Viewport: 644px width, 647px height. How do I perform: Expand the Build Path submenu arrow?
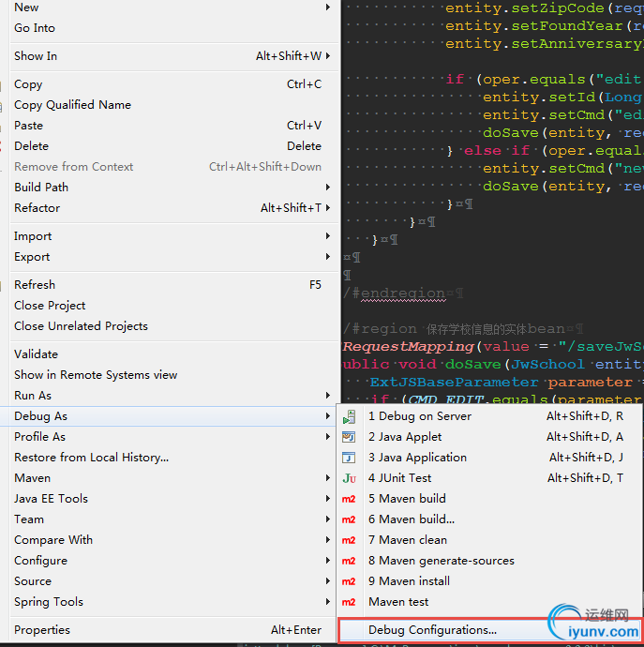[328, 187]
